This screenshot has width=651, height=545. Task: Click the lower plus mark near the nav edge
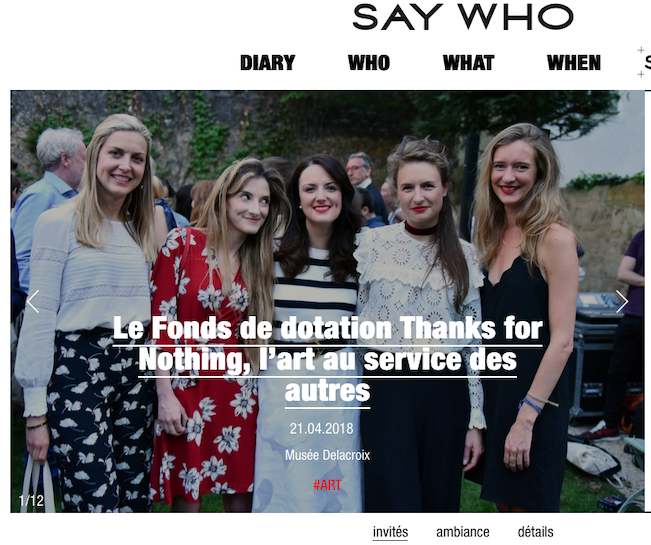pyautogui.click(x=641, y=74)
